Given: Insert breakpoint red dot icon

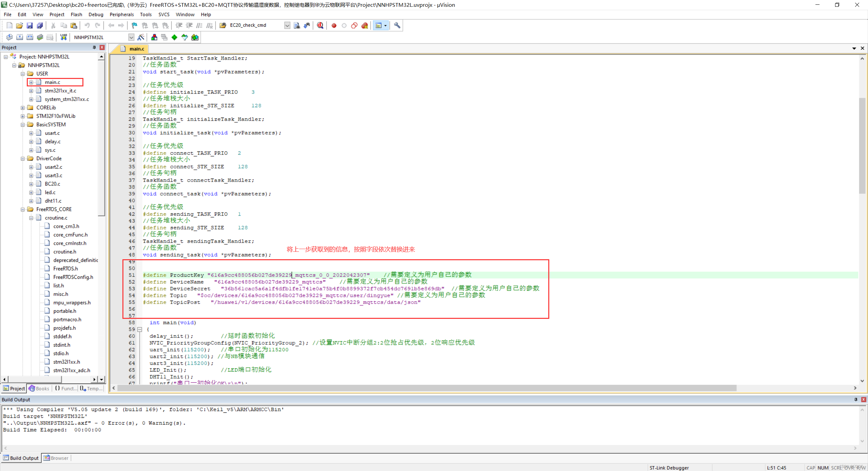Looking at the screenshot, I should click(334, 25).
